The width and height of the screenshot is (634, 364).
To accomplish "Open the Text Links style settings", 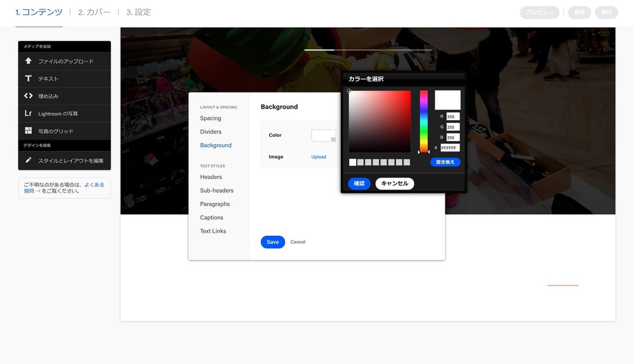I will coord(213,231).
